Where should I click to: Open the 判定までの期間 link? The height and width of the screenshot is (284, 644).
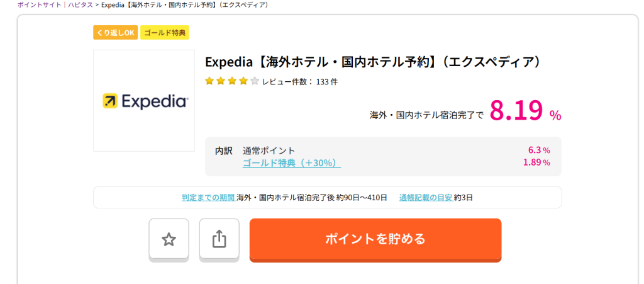pos(208,197)
